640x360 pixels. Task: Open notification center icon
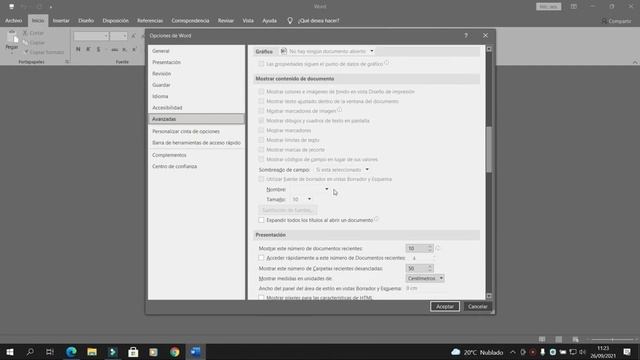627,352
